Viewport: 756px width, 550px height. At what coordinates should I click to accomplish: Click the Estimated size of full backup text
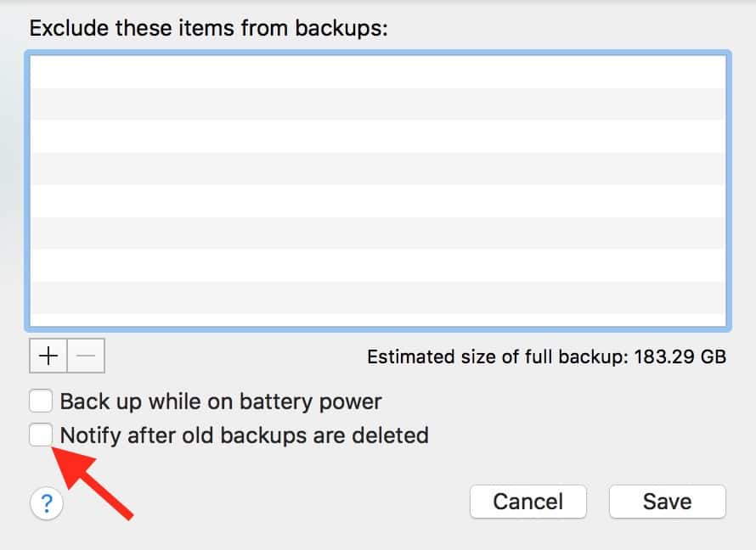(497, 356)
